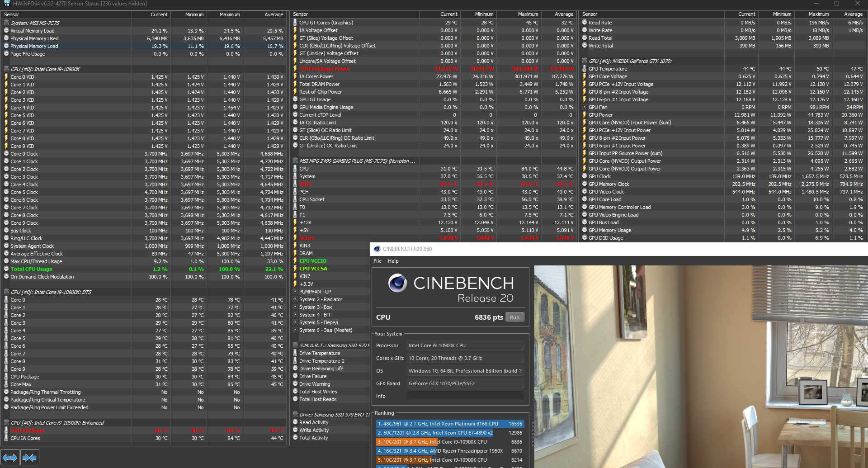The width and height of the screenshot is (868, 468).
Task: Click the Cinebench icon in its title bar
Action: pyautogui.click(x=377, y=249)
